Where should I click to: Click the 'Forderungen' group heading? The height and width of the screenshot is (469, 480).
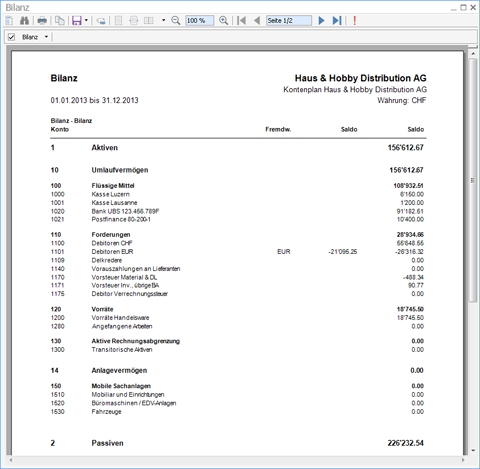111,235
